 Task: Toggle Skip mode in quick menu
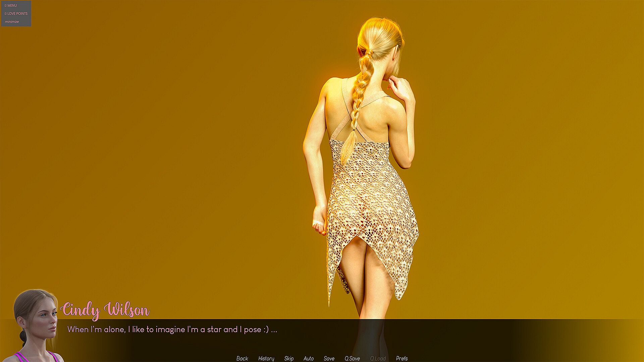pyautogui.click(x=289, y=358)
